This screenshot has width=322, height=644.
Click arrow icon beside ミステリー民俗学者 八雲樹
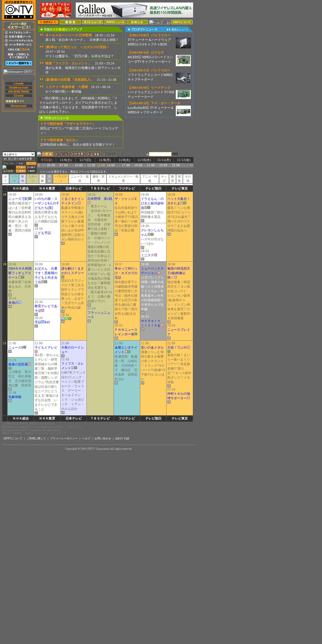coord(42,87)
